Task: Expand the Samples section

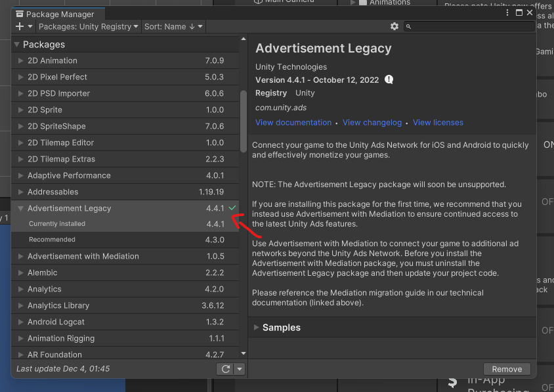Action: pyautogui.click(x=257, y=327)
